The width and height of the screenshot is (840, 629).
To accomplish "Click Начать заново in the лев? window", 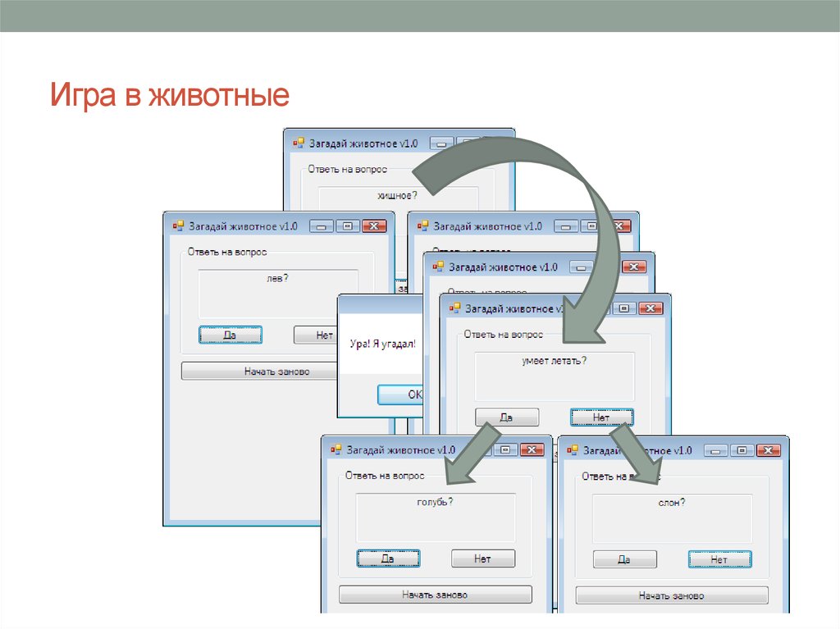I will (x=260, y=371).
